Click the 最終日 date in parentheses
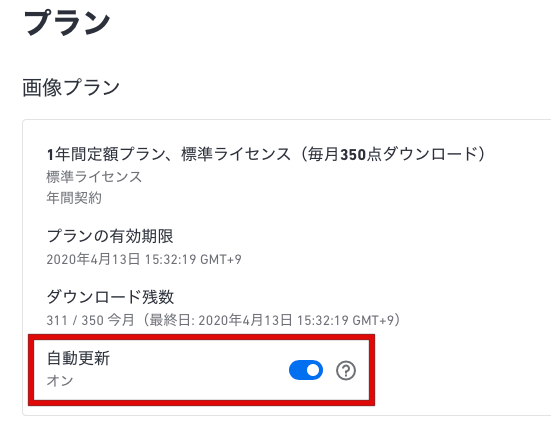The height and width of the screenshot is (441, 551). [270, 320]
